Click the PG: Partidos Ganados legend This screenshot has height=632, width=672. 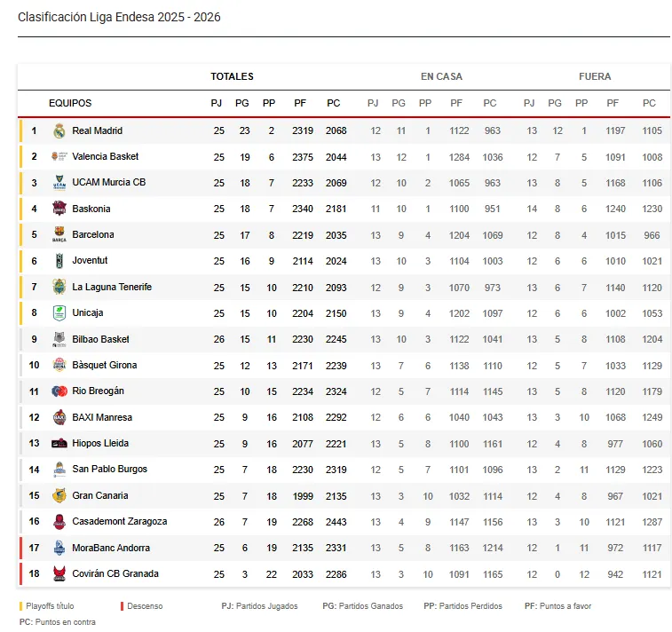[x=362, y=606]
